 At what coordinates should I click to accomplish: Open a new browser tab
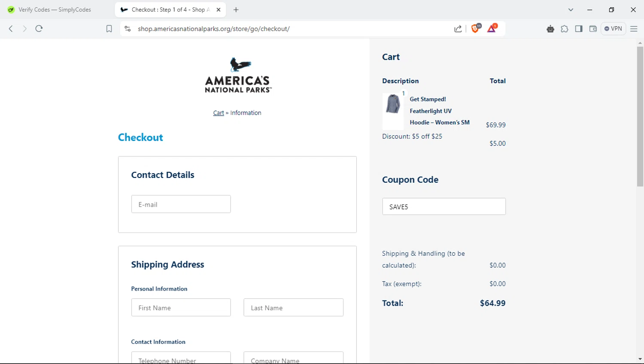click(236, 9)
